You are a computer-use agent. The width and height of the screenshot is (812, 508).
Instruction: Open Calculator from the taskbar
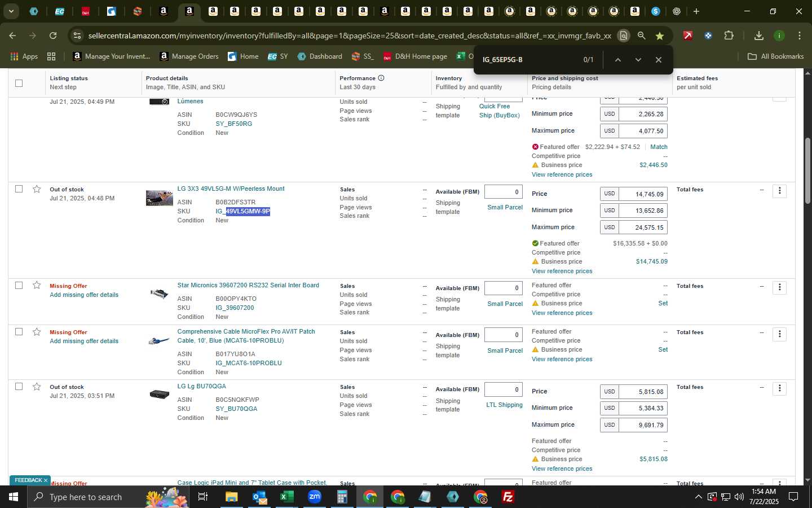(x=342, y=497)
